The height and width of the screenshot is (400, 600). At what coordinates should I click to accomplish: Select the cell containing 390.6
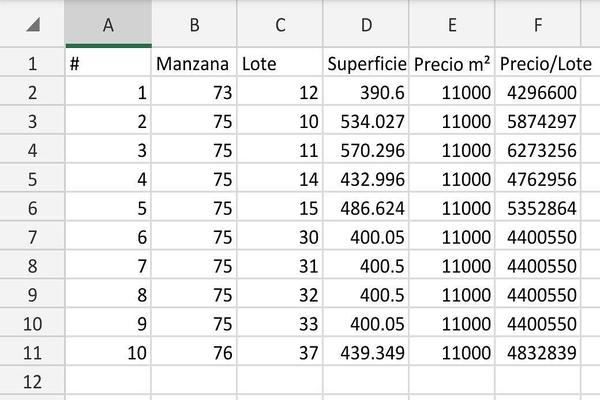point(366,93)
